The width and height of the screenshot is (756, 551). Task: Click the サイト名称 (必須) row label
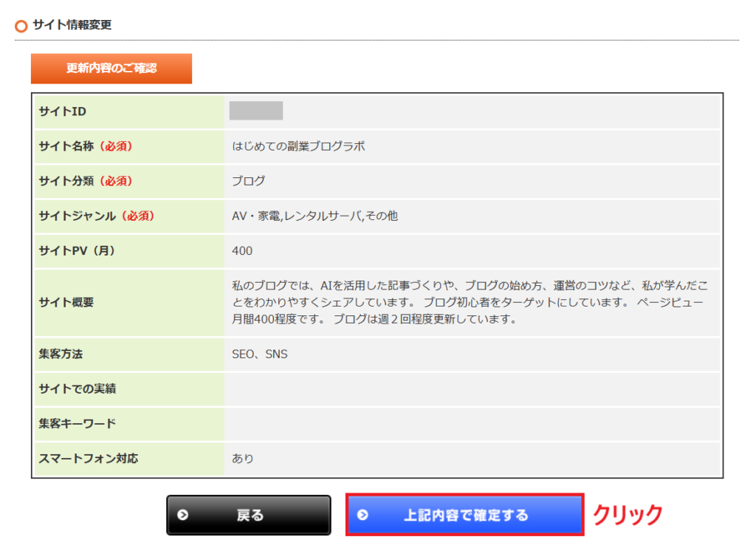pyautogui.click(x=86, y=146)
